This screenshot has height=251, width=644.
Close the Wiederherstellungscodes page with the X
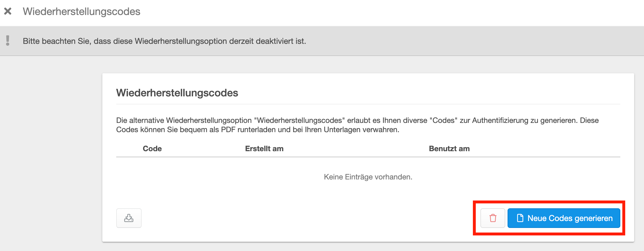pos(8,11)
